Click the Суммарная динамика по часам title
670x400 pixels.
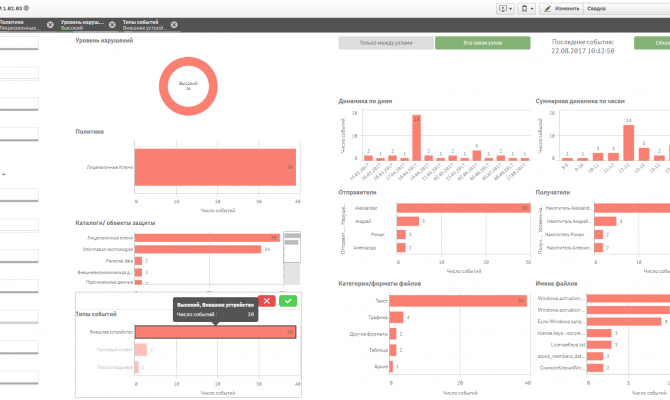[580, 101]
